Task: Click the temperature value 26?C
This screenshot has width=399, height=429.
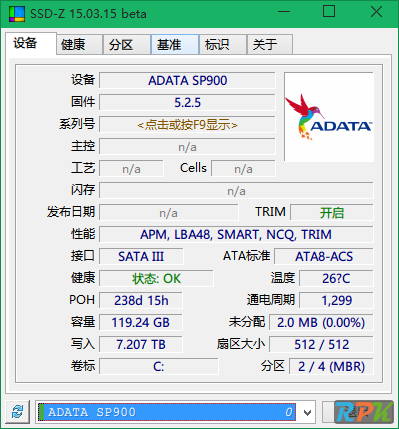Action: pyautogui.click(x=336, y=279)
